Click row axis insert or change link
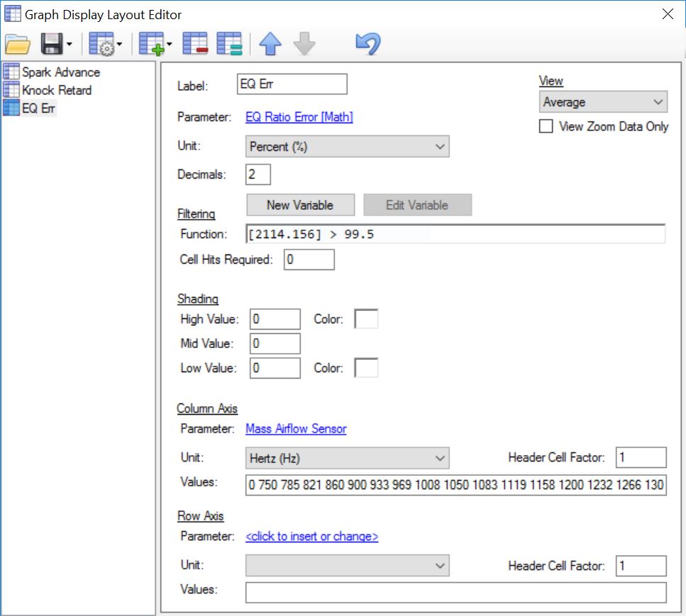 (x=311, y=536)
